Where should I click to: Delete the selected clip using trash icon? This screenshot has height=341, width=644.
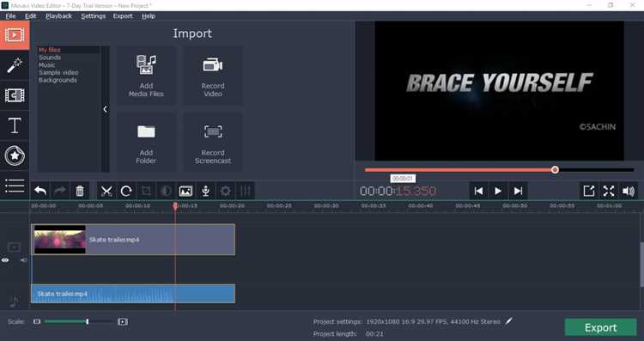(80, 191)
